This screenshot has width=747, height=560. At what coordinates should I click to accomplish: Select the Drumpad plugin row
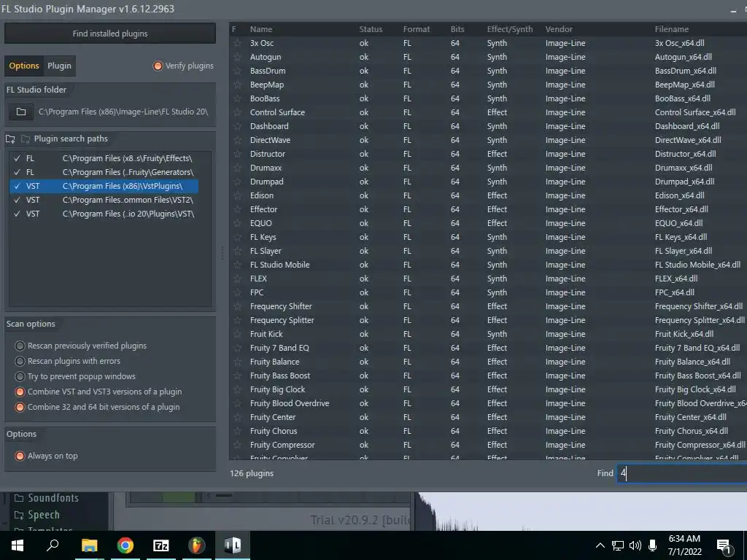[x=488, y=182]
